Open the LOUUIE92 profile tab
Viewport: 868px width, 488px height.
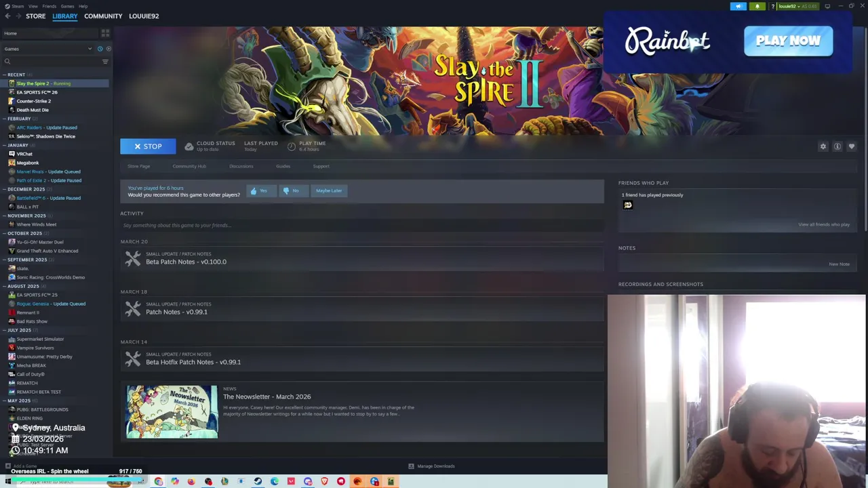pos(144,16)
